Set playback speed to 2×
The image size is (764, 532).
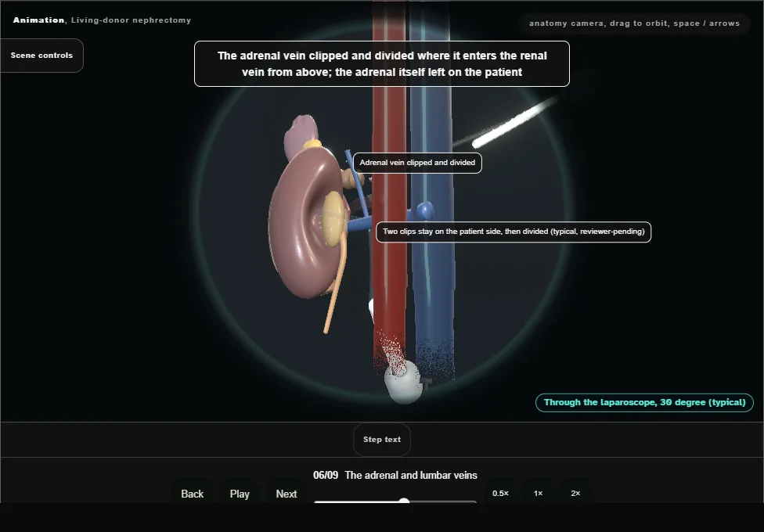pos(575,493)
